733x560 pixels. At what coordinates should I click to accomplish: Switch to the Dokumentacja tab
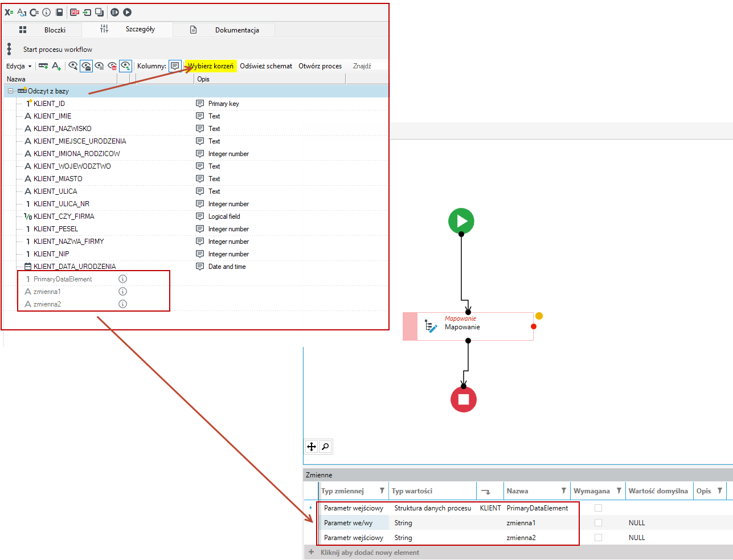coord(224,30)
